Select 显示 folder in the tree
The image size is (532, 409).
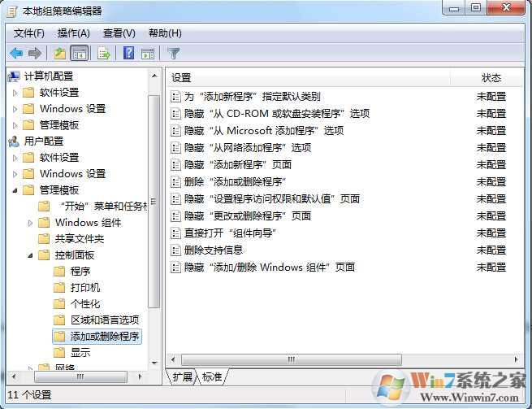point(80,353)
